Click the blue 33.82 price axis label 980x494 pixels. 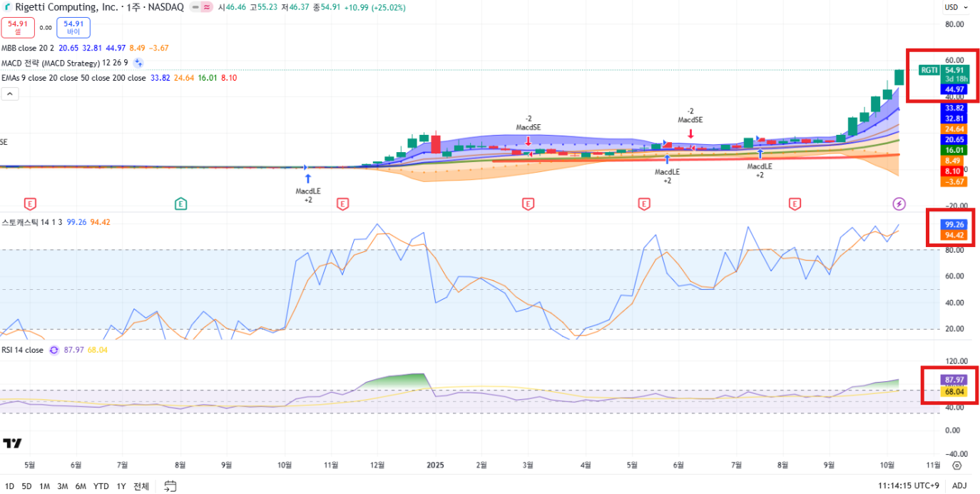point(954,108)
